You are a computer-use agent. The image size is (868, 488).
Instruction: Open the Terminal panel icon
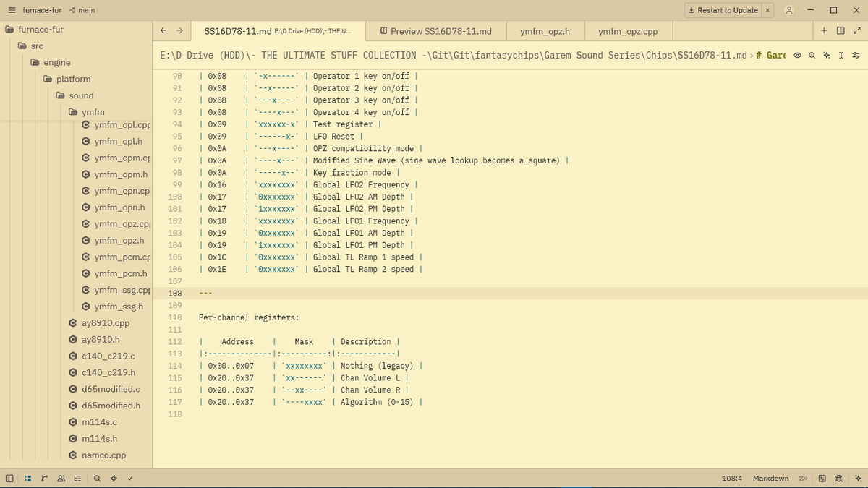[x=822, y=479]
